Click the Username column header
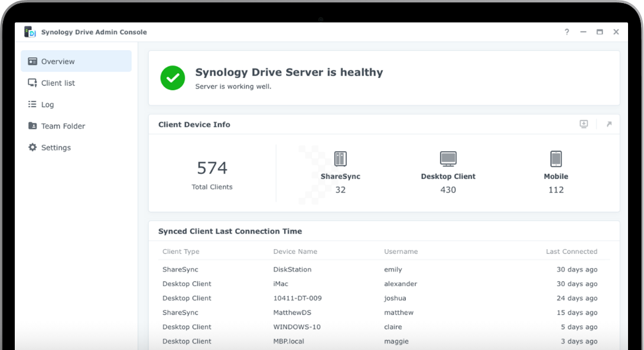The height and width of the screenshot is (350, 644). [x=401, y=251]
